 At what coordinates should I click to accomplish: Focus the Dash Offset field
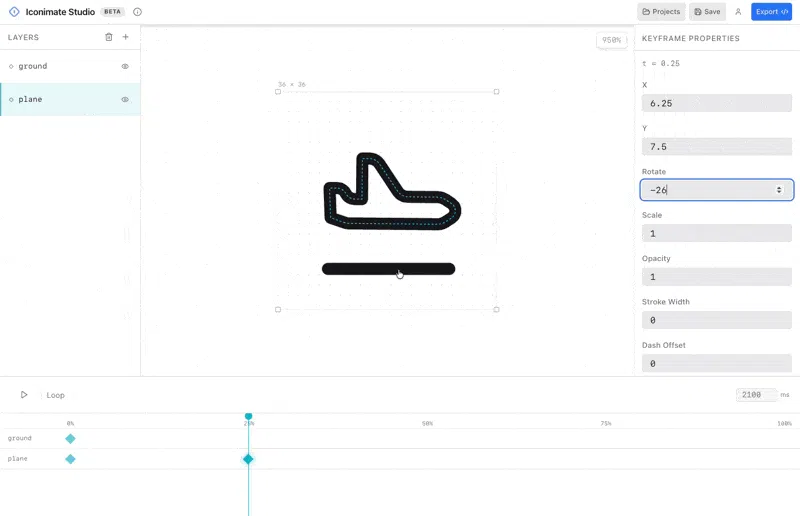tap(716, 363)
